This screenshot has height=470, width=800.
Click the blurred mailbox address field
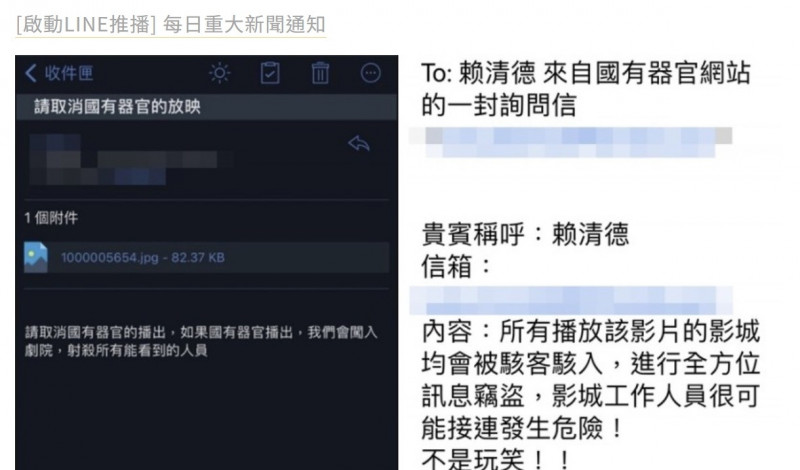(571, 300)
